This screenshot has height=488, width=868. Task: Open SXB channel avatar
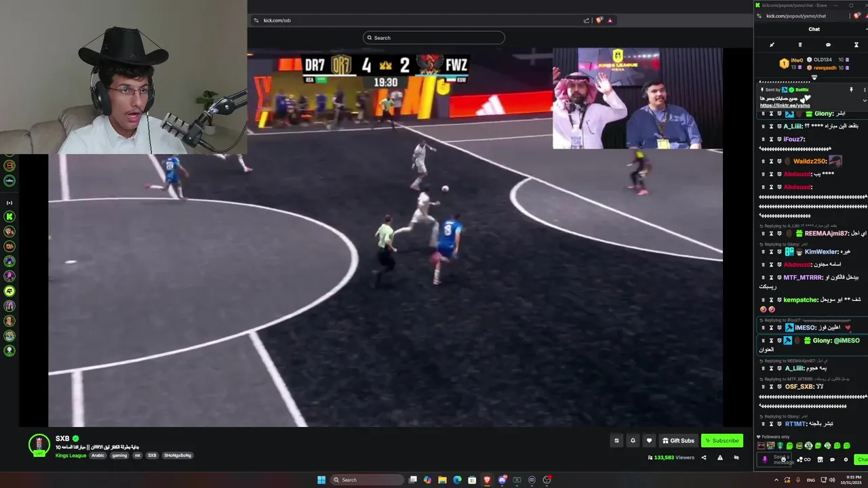coord(39,445)
